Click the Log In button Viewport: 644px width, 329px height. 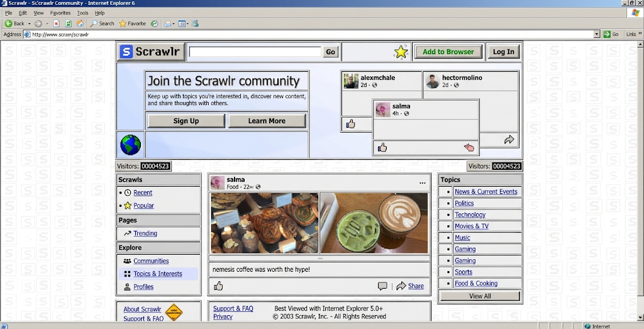coord(504,52)
